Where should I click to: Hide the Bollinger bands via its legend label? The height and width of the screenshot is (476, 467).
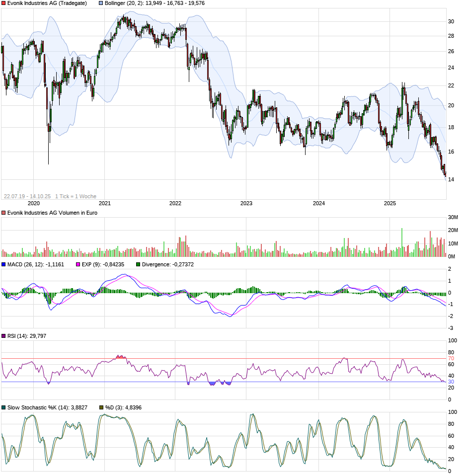tap(119, 4)
